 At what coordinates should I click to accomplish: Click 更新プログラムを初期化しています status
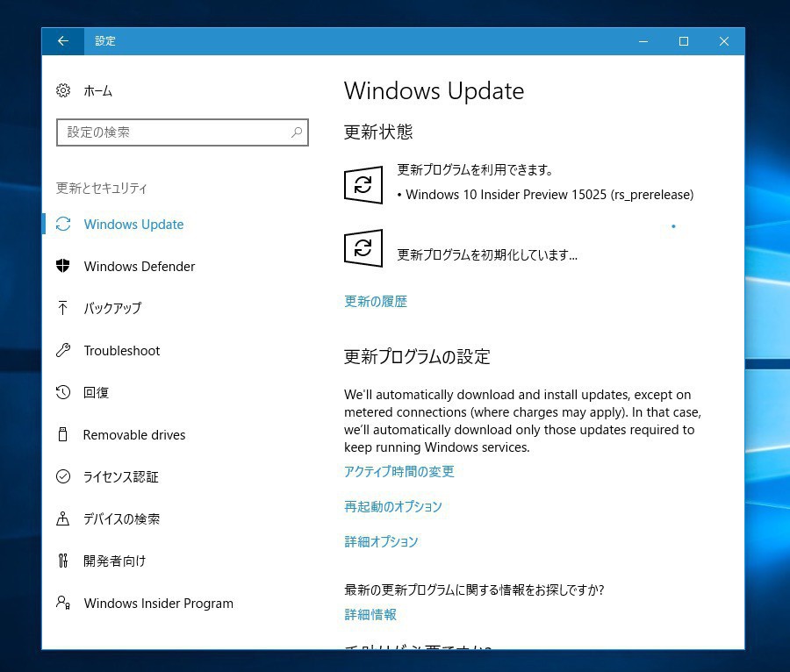[487, 254]
